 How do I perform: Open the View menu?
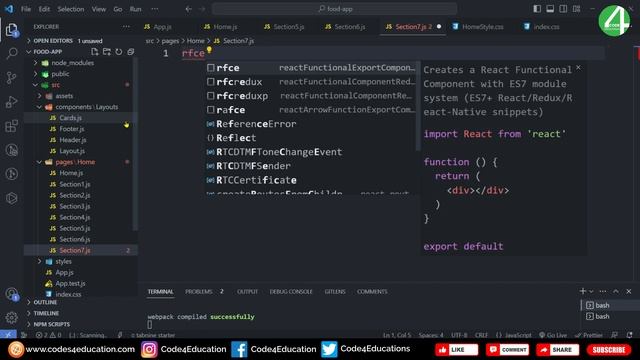click(x=98, y=9)
